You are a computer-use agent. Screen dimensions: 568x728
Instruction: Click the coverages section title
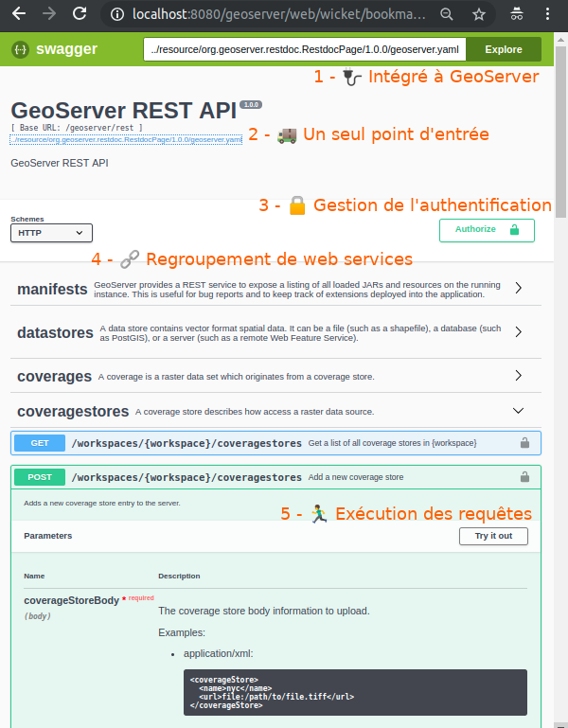click(x=54, y=377)
